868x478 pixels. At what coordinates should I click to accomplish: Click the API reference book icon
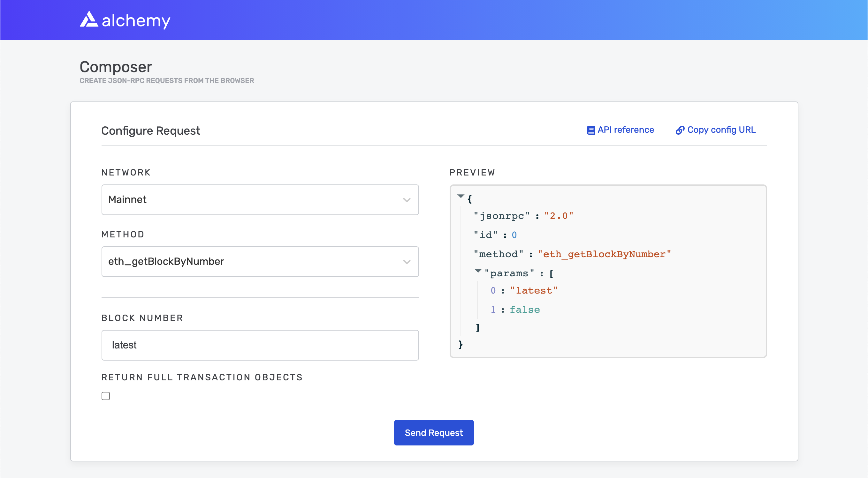(591, 130)
